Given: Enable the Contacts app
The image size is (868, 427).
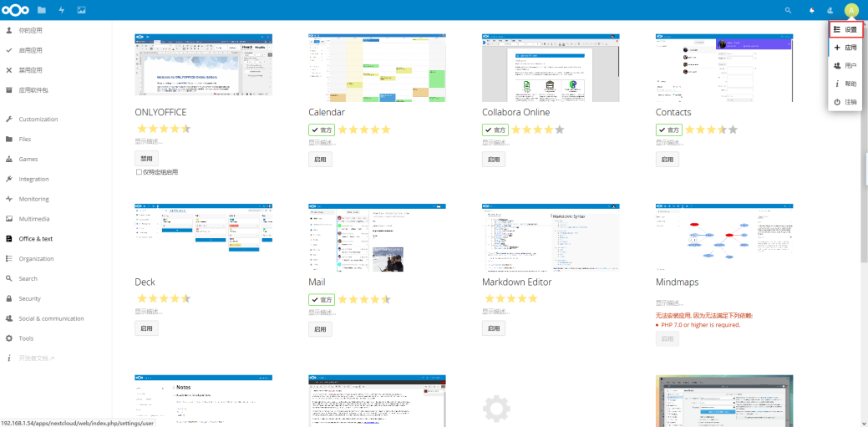Looking at the screenshot, I should tap(667, 160).
